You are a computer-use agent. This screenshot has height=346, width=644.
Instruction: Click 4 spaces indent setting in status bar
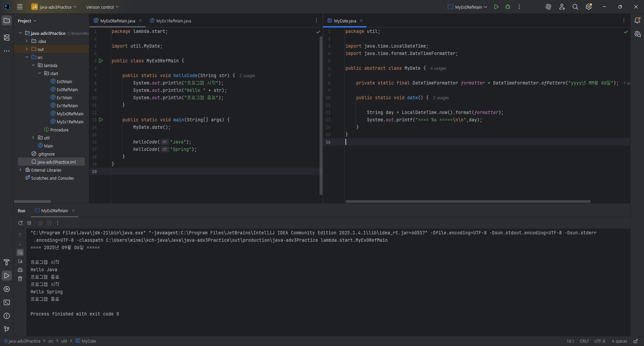click(619, 341)
